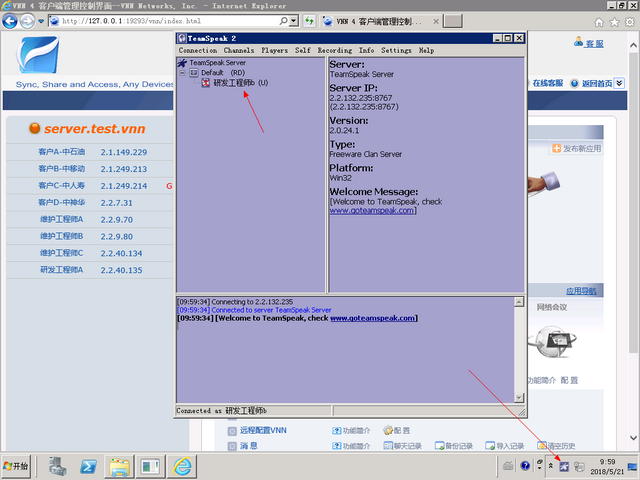This screenshot has height=480, width=640.
Task: Open the Settings menu in TeamSpeak
Action: pyautogui.click(x=396, y=50)
